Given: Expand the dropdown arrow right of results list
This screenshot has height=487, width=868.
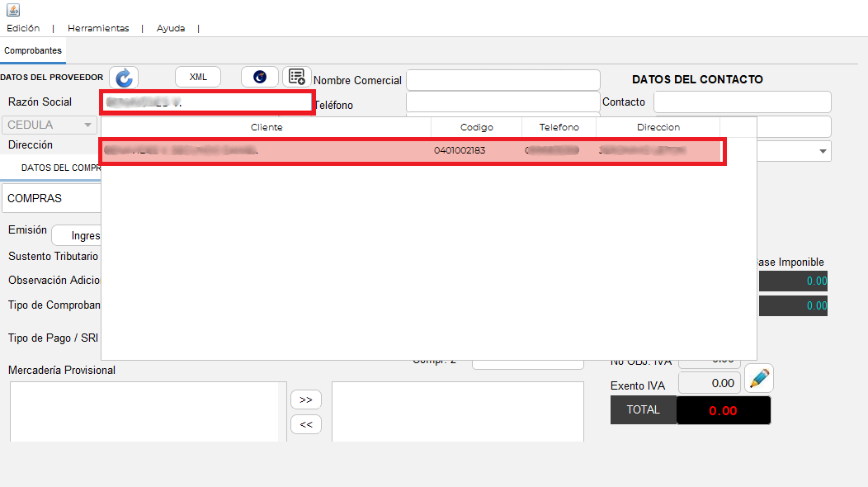Looking at the screenshot, I should (x=823, y=151).
